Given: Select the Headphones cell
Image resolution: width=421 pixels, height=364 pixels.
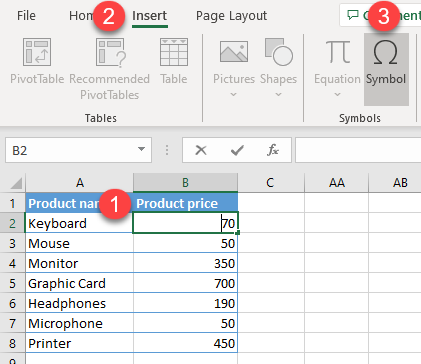Looking at the screenshot, I should [x=79, y=303].
